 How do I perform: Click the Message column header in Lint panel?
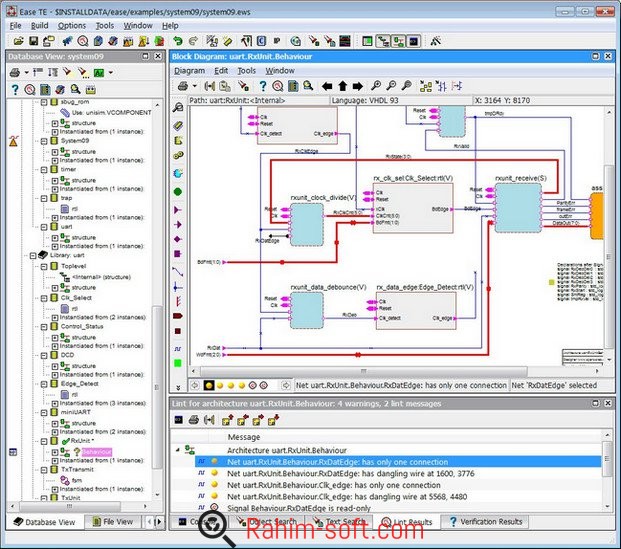point(244,437)
